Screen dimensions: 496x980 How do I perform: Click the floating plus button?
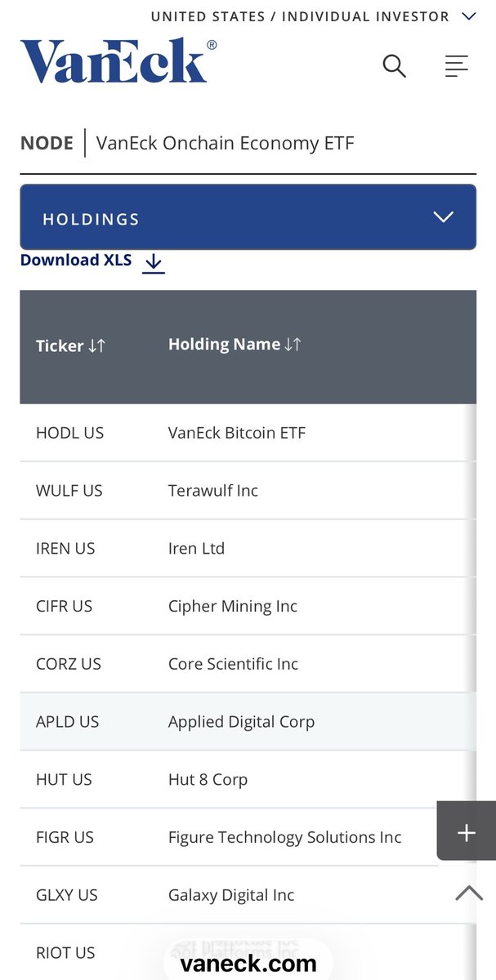pos(466,832)
